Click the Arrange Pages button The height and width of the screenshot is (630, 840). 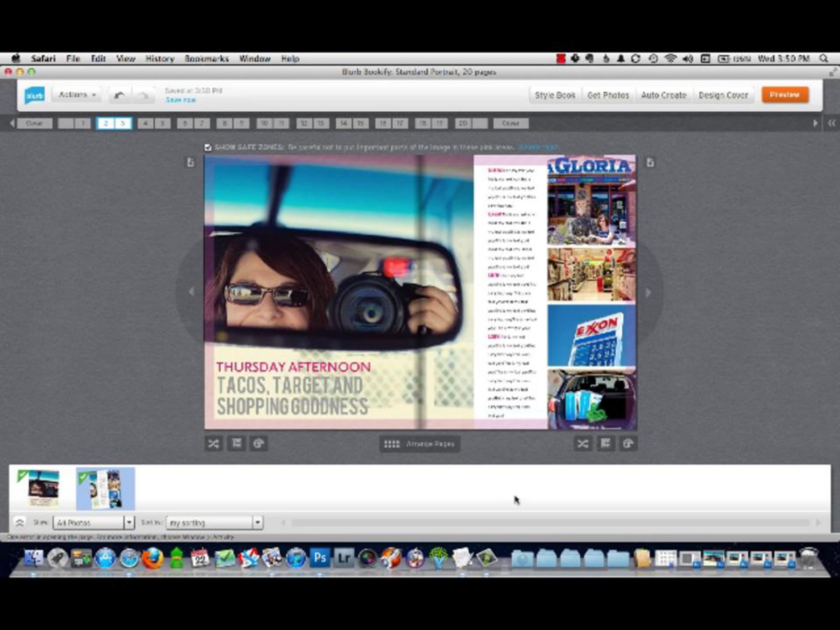click(420, 444)
